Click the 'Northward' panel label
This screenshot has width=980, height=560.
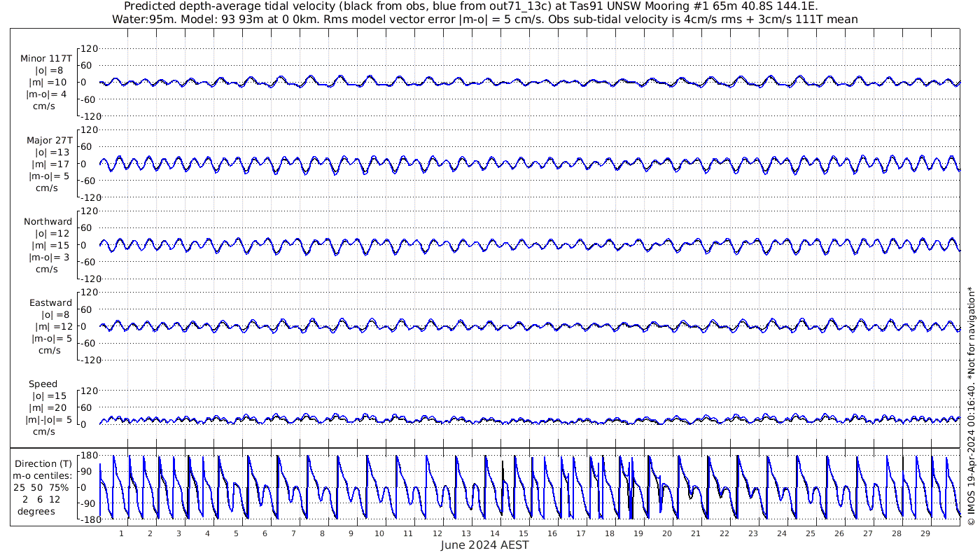point(48,221)
